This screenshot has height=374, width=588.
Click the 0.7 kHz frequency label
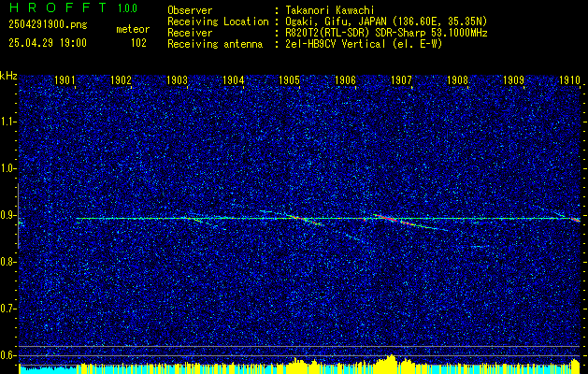click(x=8, y=309)
